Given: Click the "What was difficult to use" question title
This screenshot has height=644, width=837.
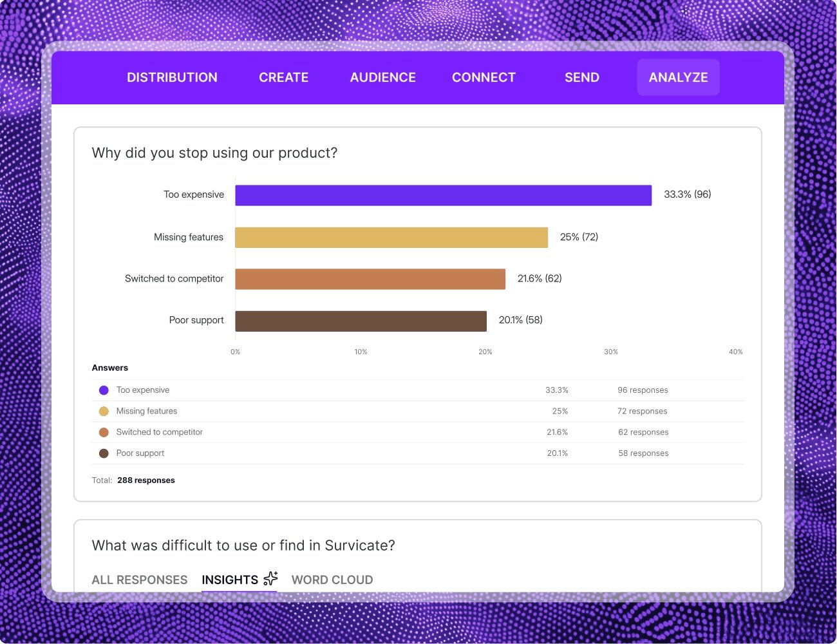Looking at the screenshot, I should click(x=243, y=545).
